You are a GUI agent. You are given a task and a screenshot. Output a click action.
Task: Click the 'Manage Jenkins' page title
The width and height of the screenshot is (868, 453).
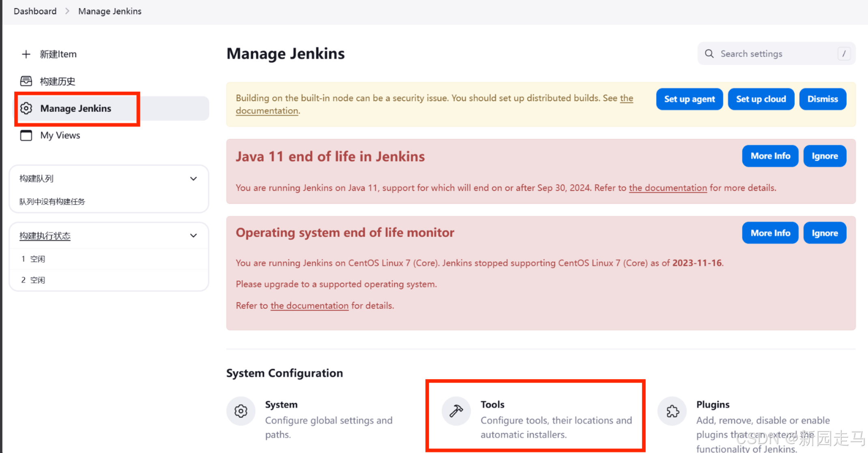click(286, 54)
